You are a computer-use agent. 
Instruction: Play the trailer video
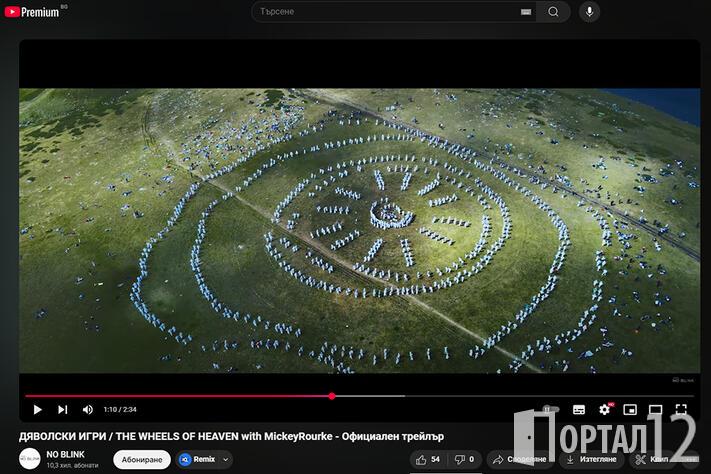click(38, 410)
